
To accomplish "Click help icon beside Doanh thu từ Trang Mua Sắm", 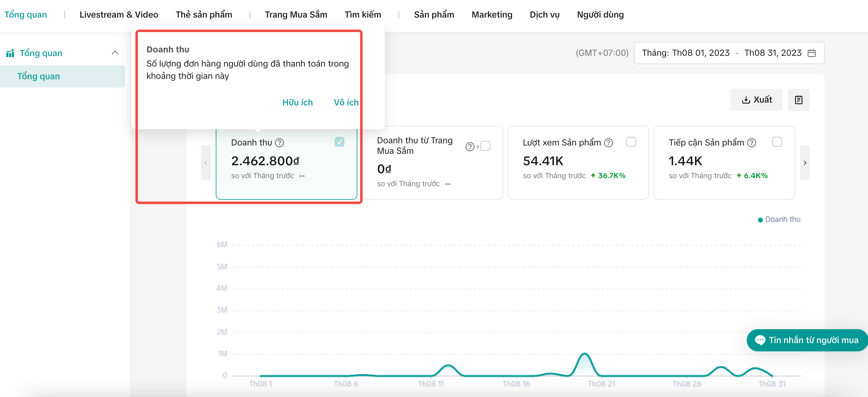I will click(x=469, y=146).
